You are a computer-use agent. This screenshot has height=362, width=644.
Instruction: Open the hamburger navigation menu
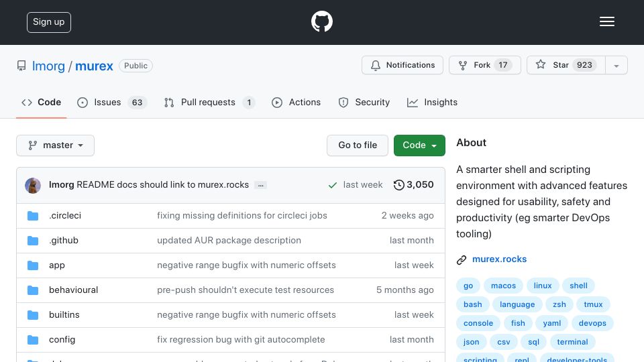(606, 21)
